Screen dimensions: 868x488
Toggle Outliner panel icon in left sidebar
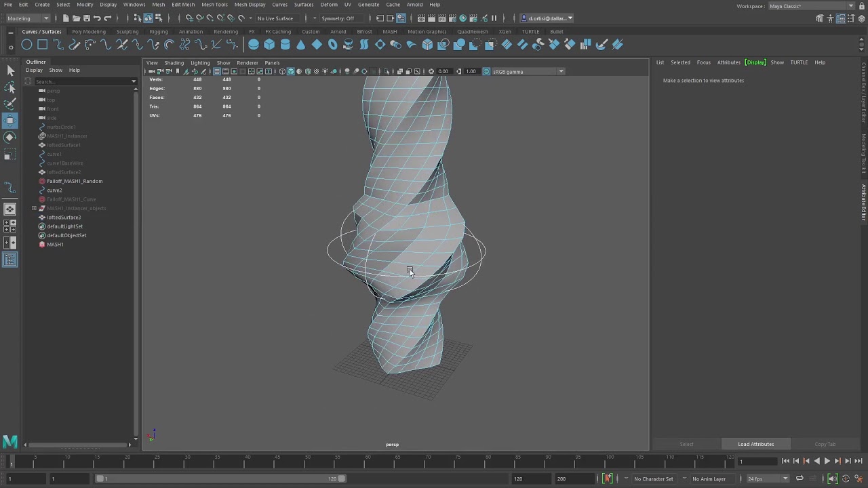[x=10, y=260]
